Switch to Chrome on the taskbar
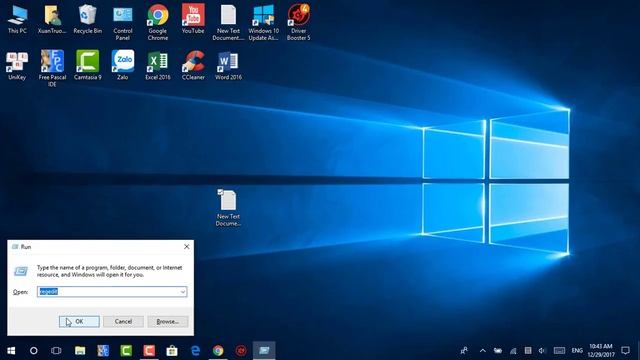Image resolution: width=640 pixels, height=360 pixels. click(x=218, y=351)
